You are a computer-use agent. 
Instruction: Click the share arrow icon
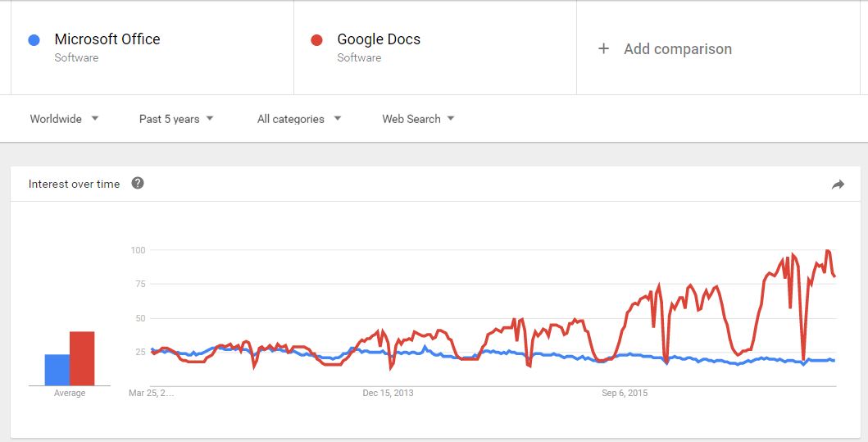(838, 185)
